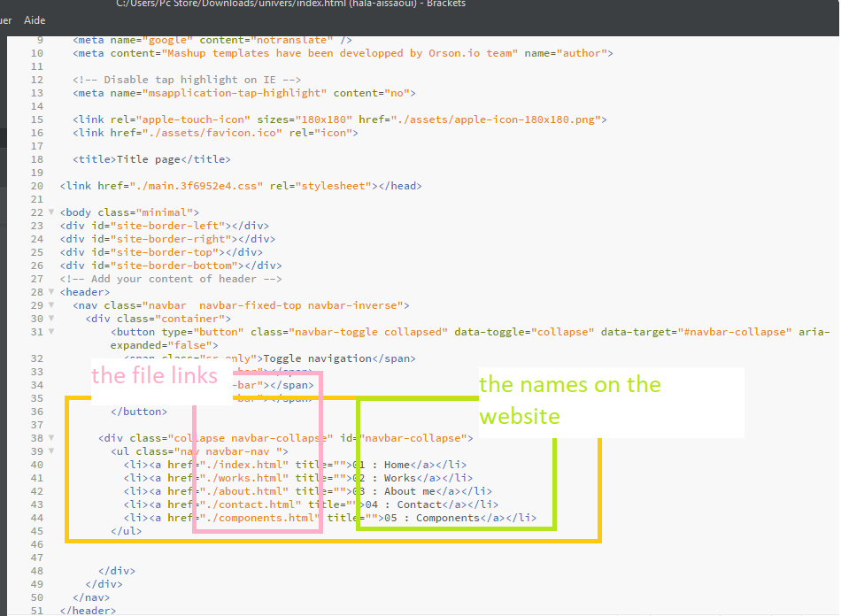Click the "notranslate" content value
The width and height of the screenshot is (841, 616).
coord(292,40)
